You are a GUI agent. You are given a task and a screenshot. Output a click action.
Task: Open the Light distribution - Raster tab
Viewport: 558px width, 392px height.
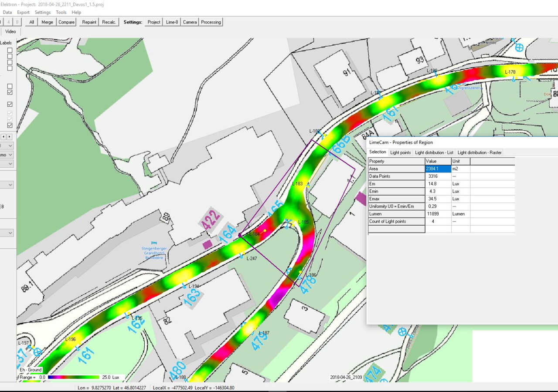pos(480,152)
